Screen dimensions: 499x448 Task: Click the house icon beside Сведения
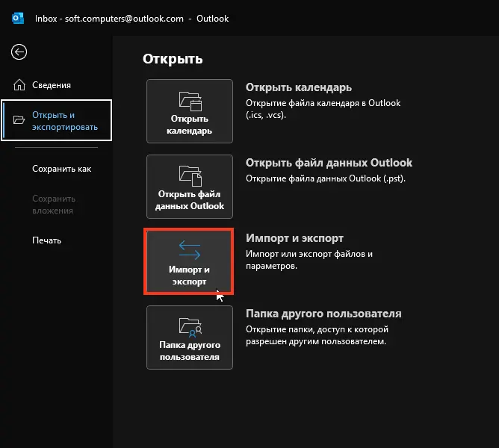coord(19,84)
